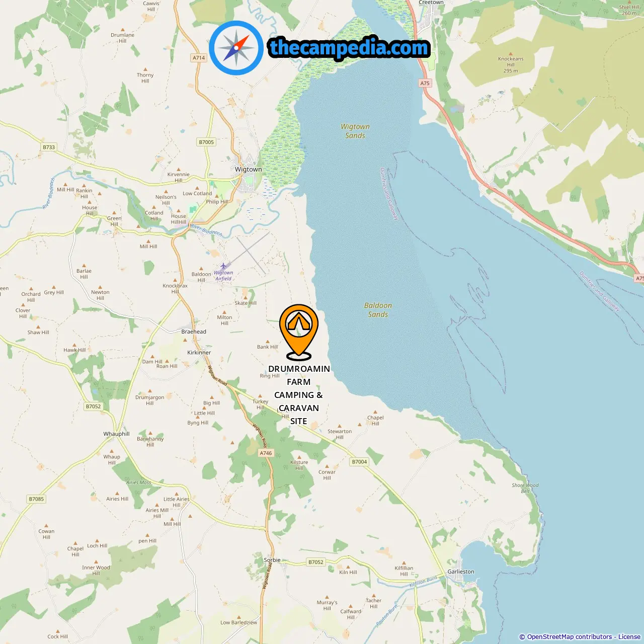Click the Wigtown town label

[249, 170]
